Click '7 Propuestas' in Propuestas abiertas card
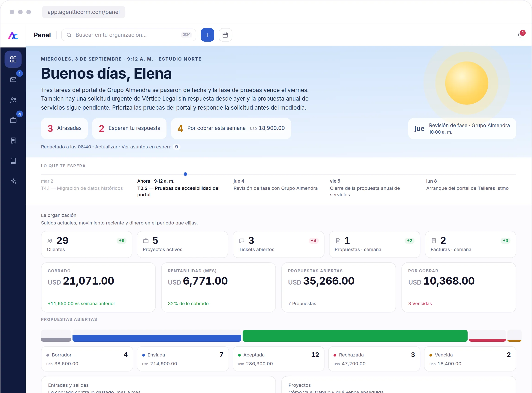Viewport: 532px width, 393px height. [x=302, y=304]
